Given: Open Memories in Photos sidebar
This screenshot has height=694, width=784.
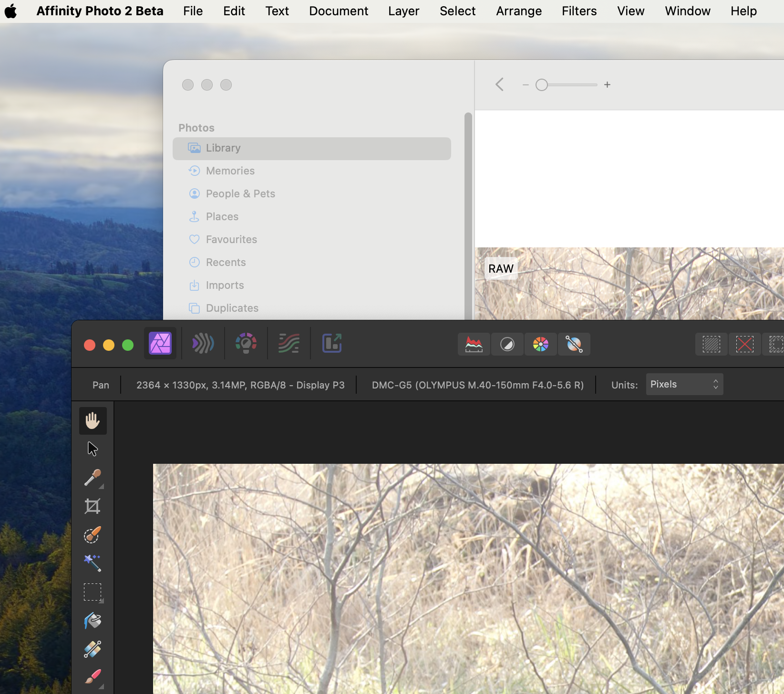Looking at the screenshot, I should pyautogui.click(x=312, y=171).
